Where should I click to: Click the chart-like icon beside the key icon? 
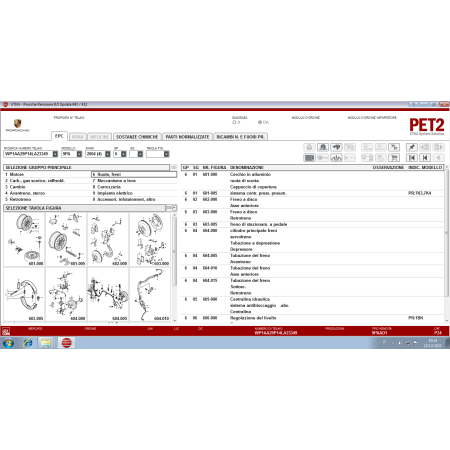336,158
